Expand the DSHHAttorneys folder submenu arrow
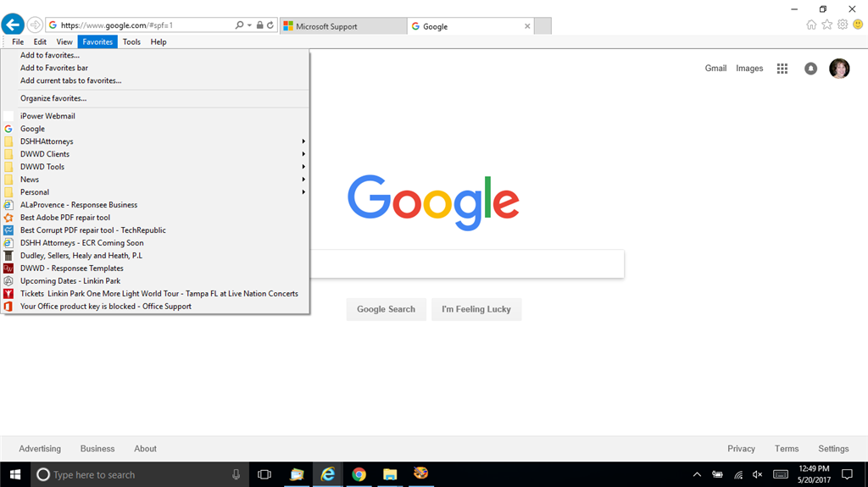Image resolution: width=868 pixels, height=487 pixels. click(x=303, y=141)
